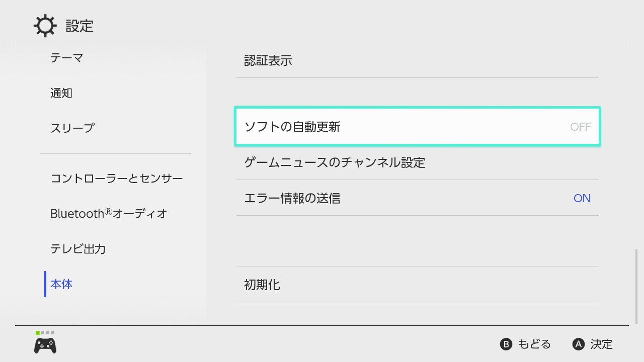Click the ソフトの自動更新 highlighted row
Screen dimensions: 644x362
click(417, 126)
